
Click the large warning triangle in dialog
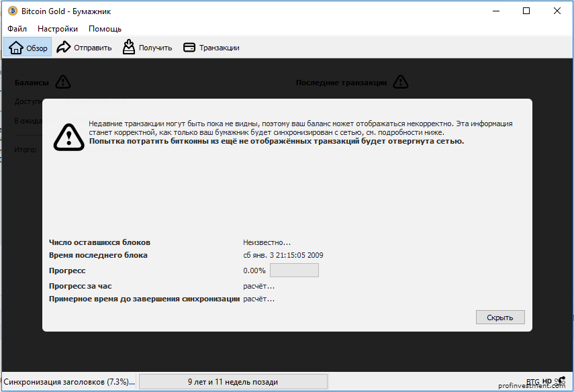pos(69,137)
